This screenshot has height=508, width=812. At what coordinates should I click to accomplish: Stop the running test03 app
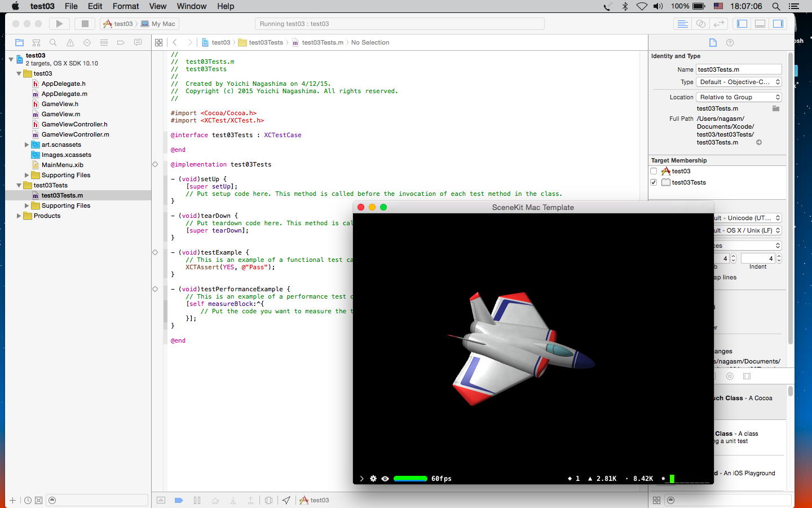[85, 24]
